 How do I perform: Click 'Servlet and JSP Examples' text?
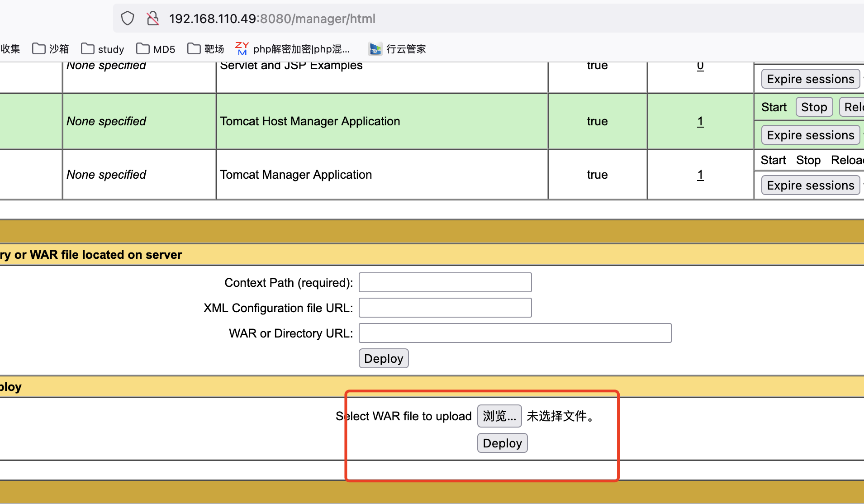291,67
